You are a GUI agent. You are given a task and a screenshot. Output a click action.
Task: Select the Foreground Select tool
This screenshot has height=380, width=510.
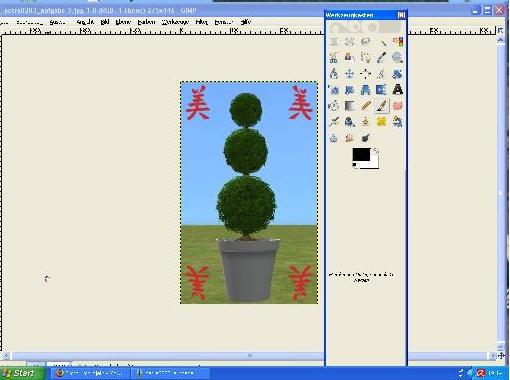(x=349, y=58)
